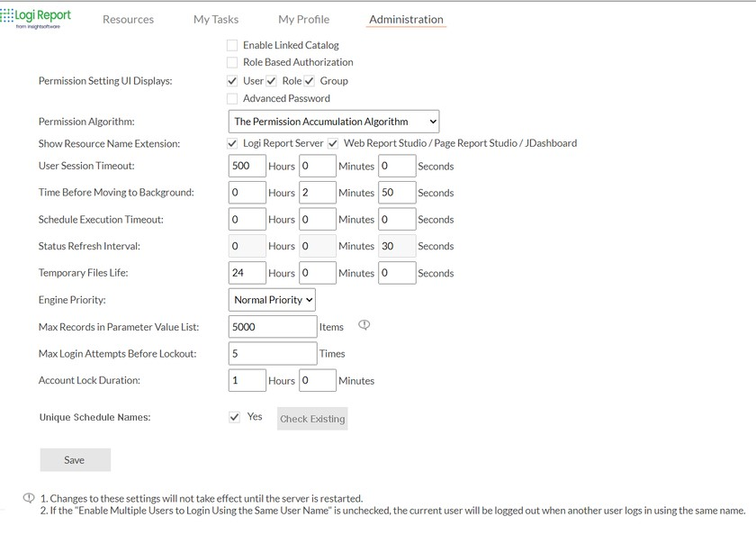The height and width of the screenshot is (535, 756).
Task: Select the Administration tab
Action: 406,20
